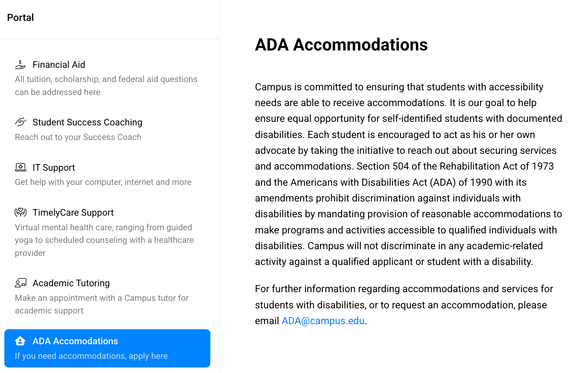Select Student Success Coaching in sidebar
Viewport: 588px width, 373px height.
(x=87, y=122)
